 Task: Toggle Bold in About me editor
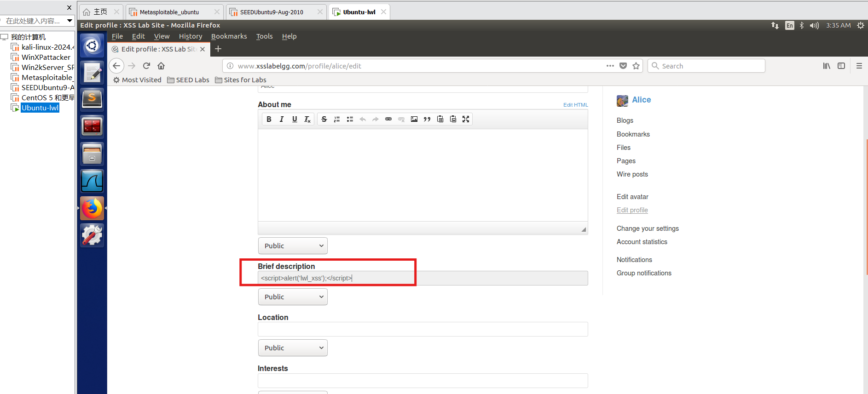coord(269,119)
